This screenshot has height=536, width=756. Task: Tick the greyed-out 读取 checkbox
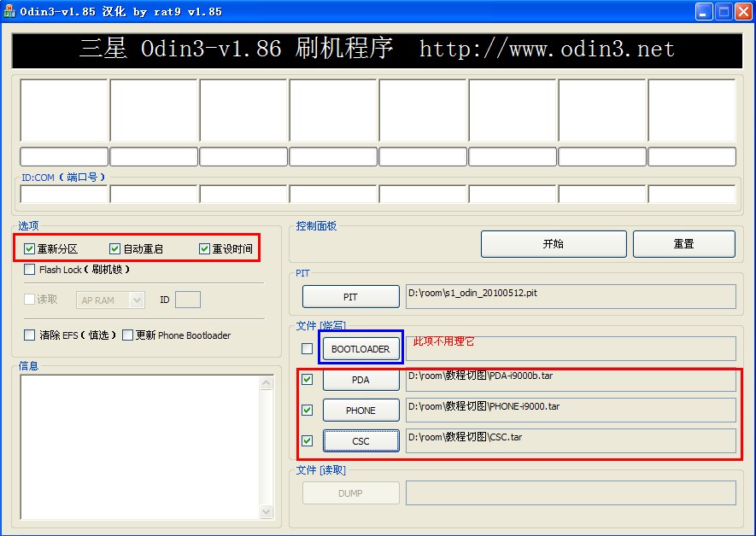29,299
